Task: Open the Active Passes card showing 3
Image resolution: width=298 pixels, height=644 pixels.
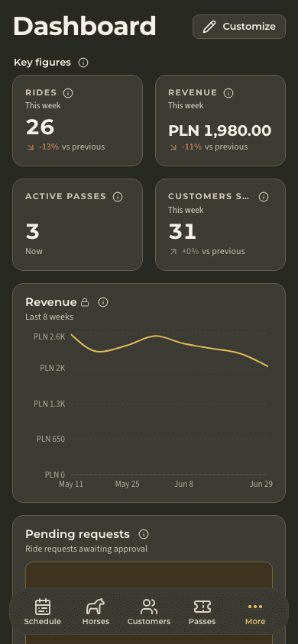Action: pyautogui.click(x=78, y=224)
